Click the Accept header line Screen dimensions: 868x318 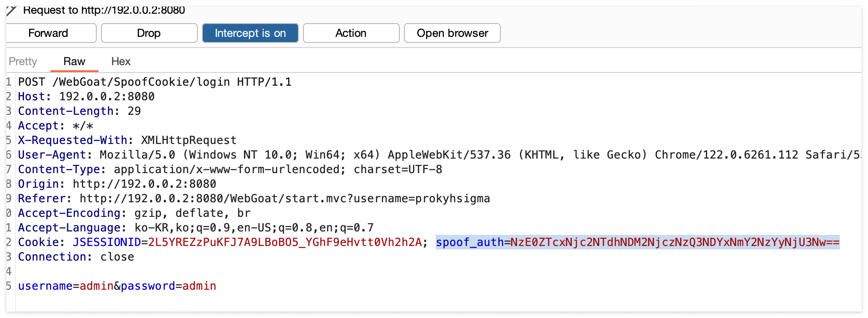coord(56,126)
